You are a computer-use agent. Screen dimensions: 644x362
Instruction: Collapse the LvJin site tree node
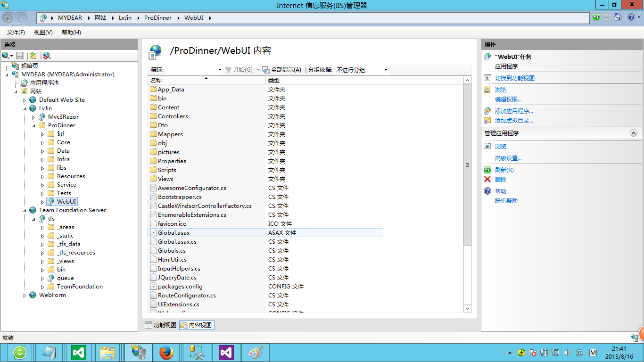coord(25,109)
